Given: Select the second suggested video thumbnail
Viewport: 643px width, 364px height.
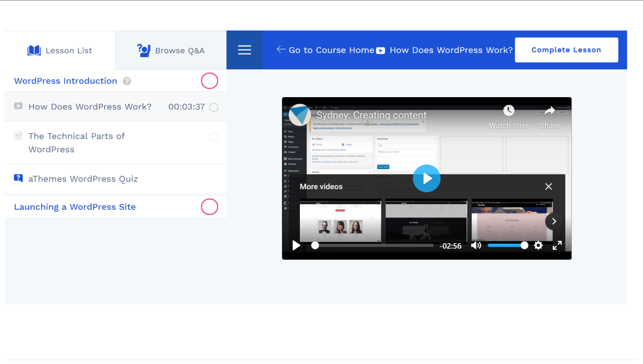Looking at the screenshot, I should pos(426,220).
